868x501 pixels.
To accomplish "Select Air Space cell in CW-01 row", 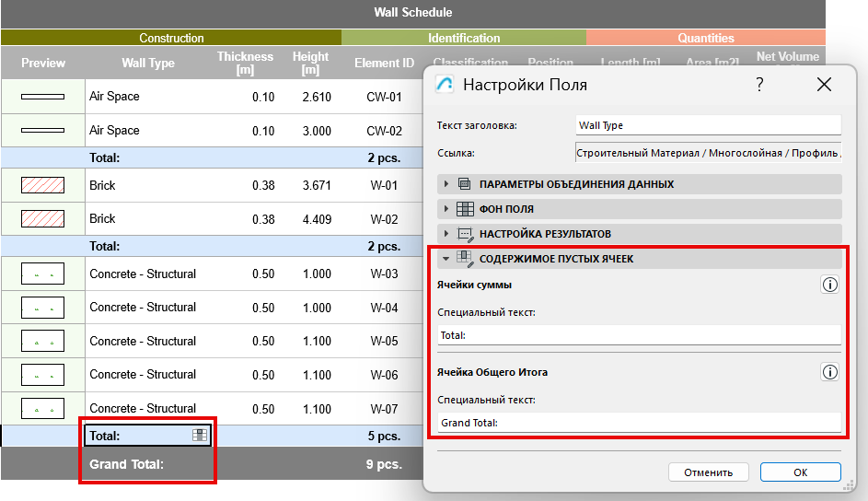I will [x=114, y=97].
